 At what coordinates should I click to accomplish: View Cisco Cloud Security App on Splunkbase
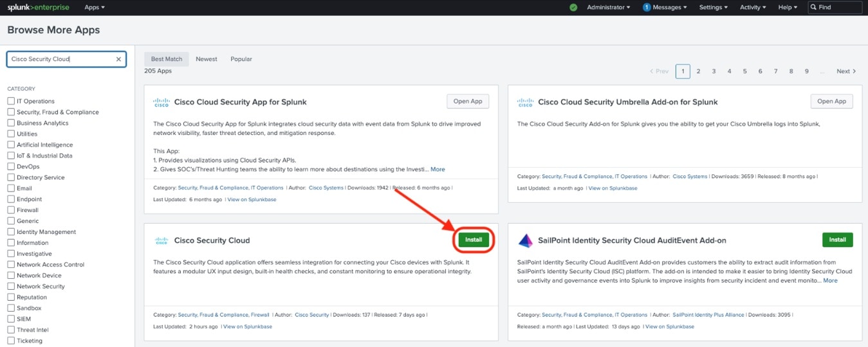point(252,199)
